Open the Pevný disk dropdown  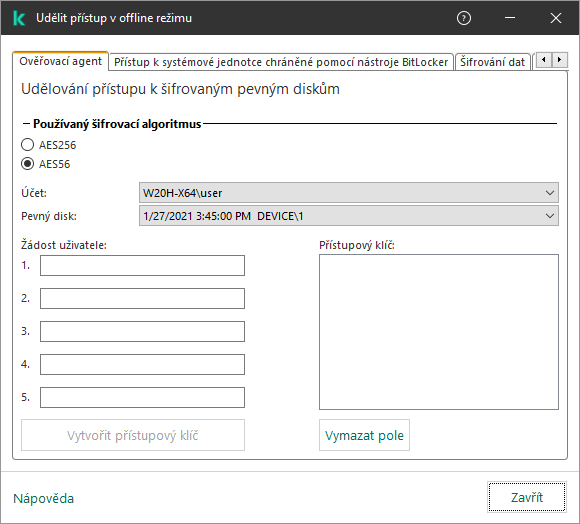click(349, 216)
